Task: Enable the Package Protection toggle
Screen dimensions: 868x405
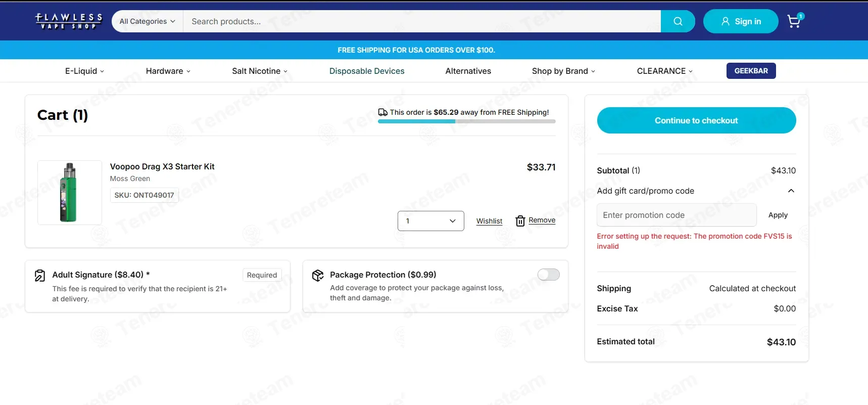Action: coord(548,275)
